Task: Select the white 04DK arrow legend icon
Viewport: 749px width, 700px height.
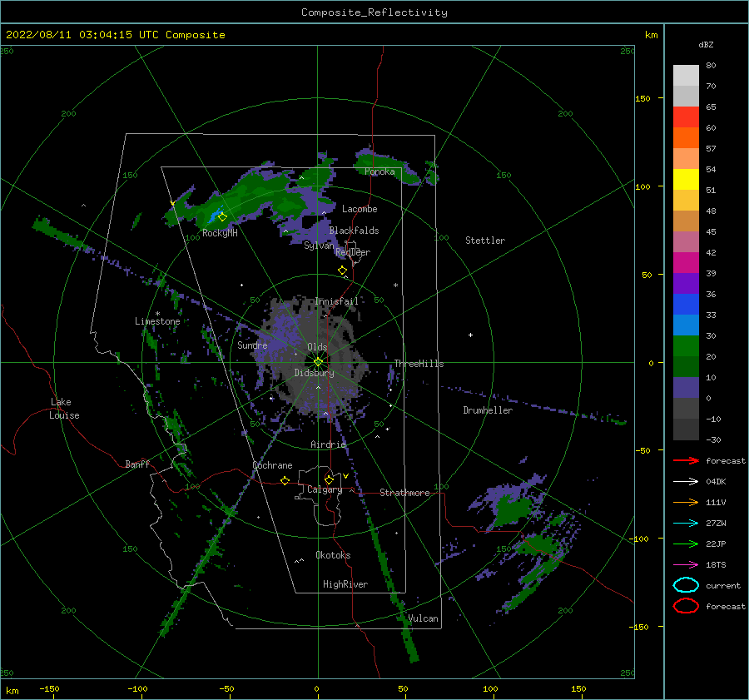Action: (x=686, y=481)
